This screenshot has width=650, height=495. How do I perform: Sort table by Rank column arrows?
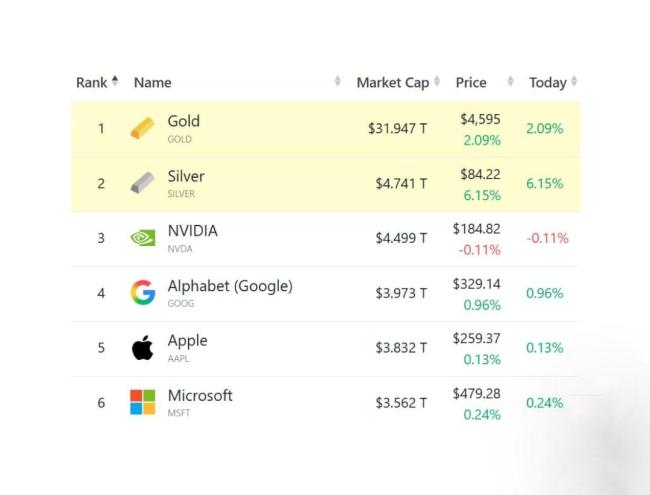pyautogui.click(x=115, y=82)
